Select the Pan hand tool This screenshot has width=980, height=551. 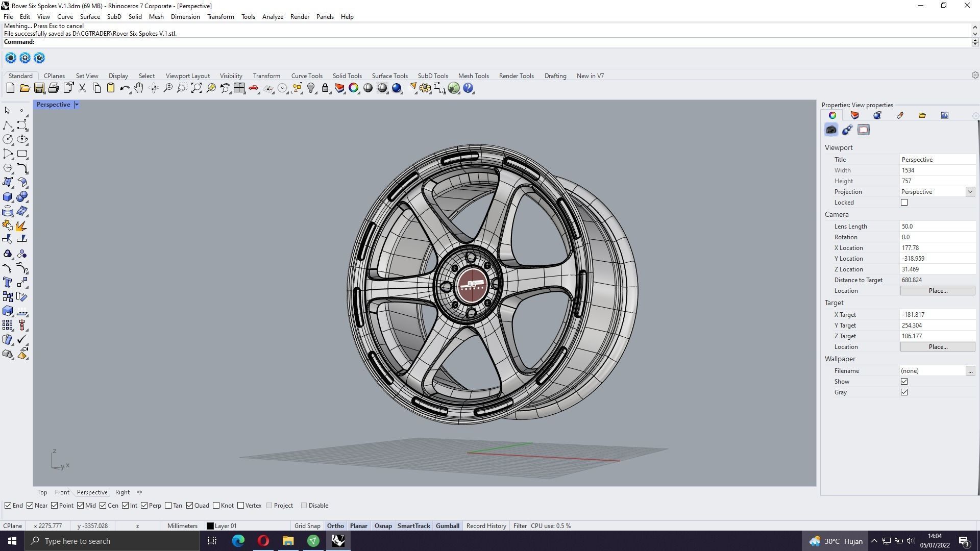pyautogui.click(x=139, y=88)
